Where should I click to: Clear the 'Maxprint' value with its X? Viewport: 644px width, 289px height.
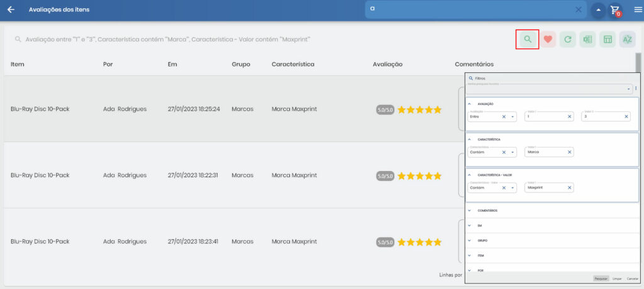[570, 188]
